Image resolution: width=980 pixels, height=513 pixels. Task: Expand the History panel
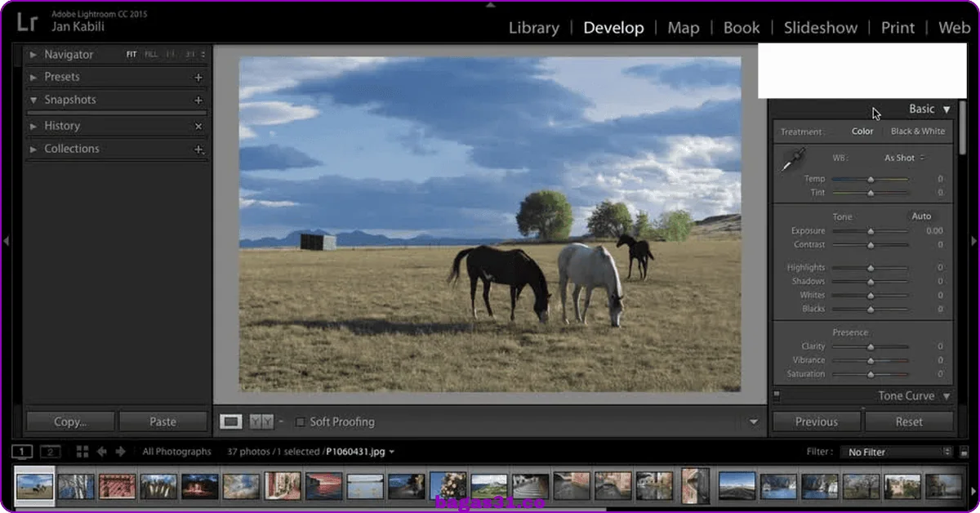click(x=33, y=127)
